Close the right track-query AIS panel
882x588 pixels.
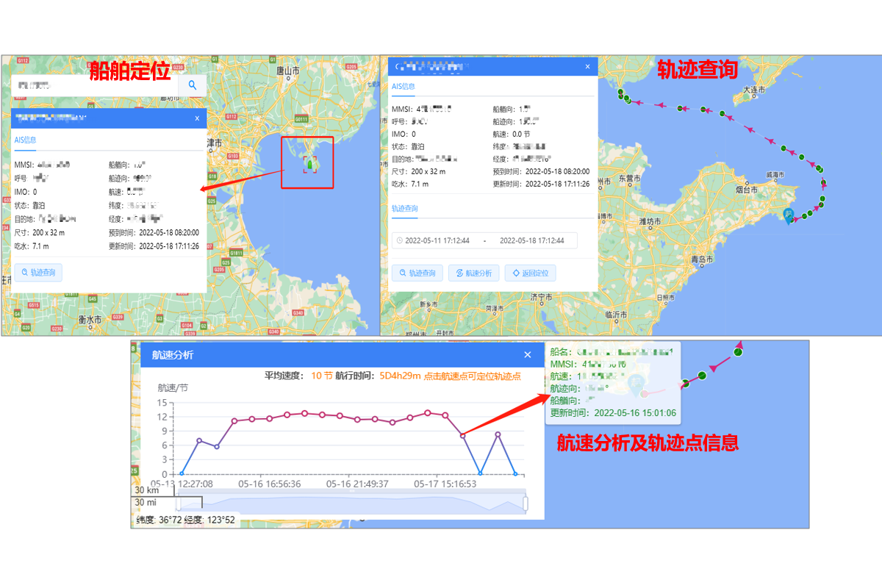coord(587,67)
